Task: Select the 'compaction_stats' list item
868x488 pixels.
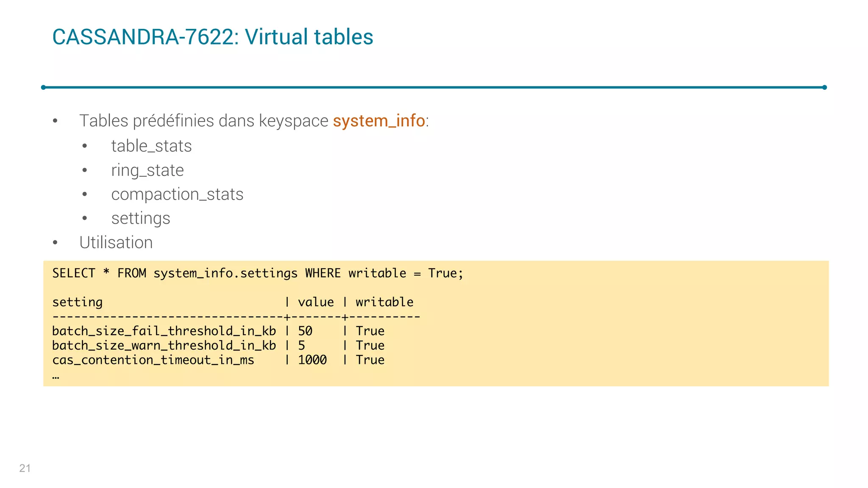Action: click(x=177, y=194)
